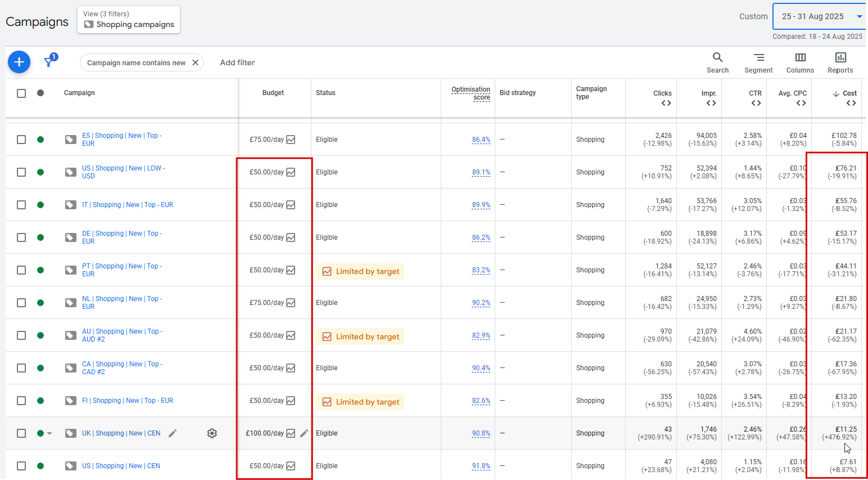The width and height of the screenshot is (868, 480).
Task: Click the budget chart icon for IT Shopping campaign
Action: coord(291,205)
